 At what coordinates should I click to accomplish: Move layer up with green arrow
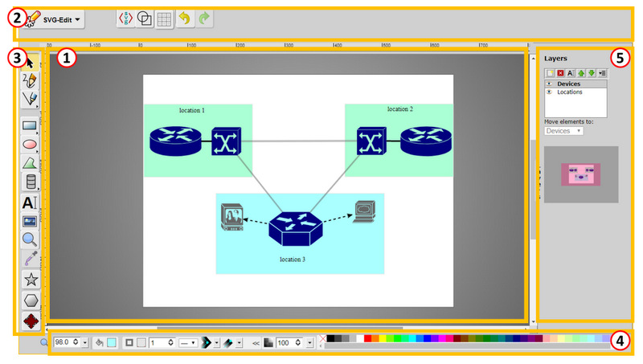(581, 73)
